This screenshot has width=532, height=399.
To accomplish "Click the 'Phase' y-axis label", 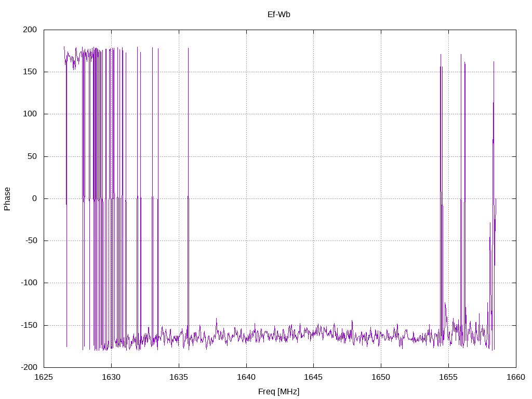I will [7, 199].
